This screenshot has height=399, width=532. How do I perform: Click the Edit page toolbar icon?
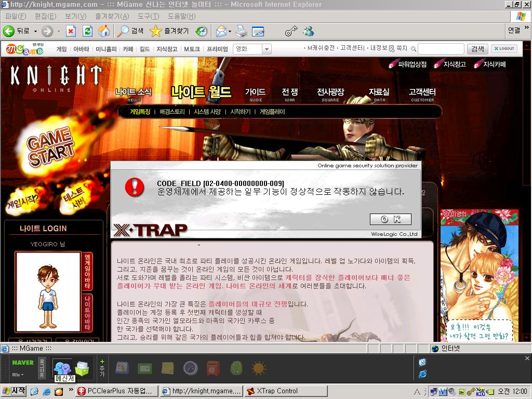coord(258,31)
